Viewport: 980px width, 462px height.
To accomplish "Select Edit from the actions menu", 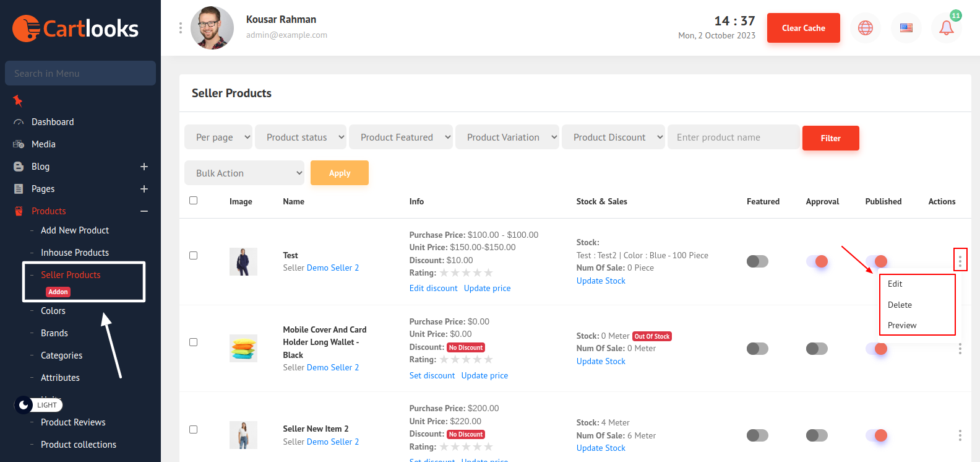I will [x=895, y=284].
